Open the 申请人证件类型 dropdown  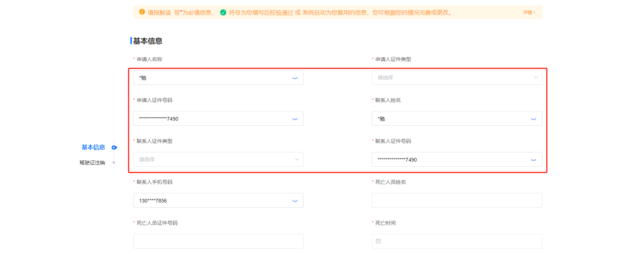(457, 77)
